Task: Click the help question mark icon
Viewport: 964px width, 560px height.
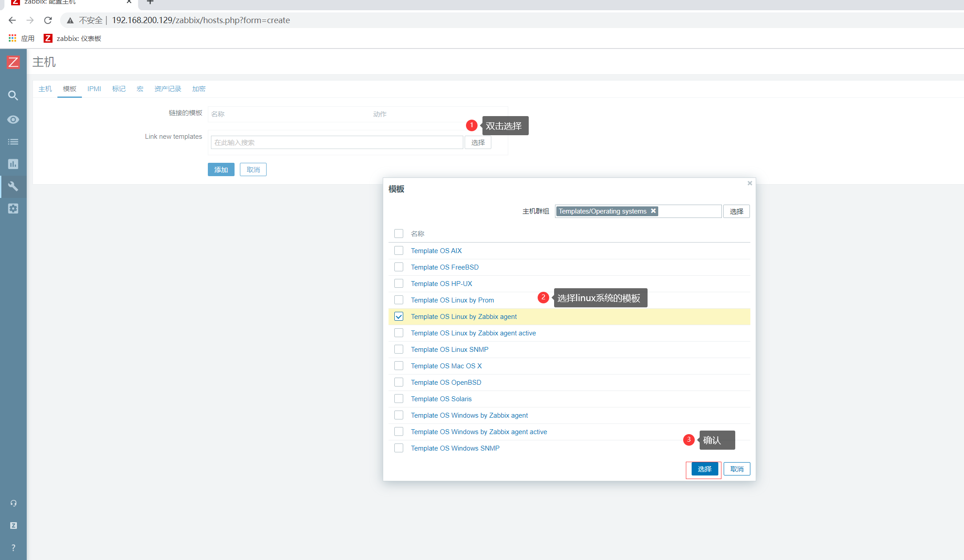Action: click(13, 548)
